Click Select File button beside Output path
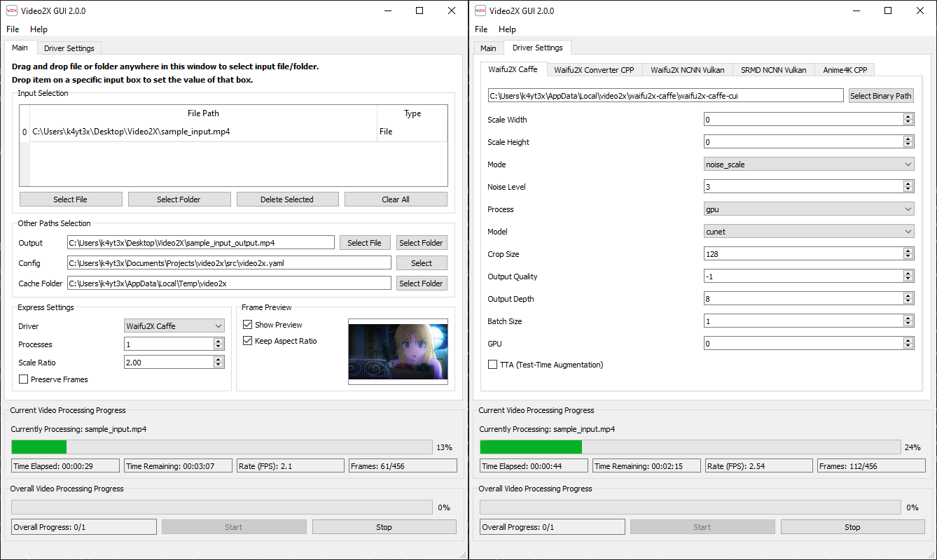 tap(365, 243)
